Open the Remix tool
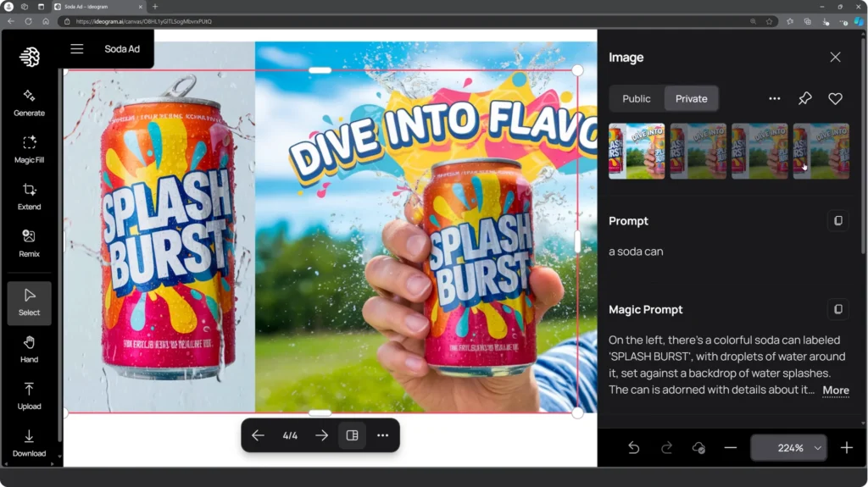 point(29,244)
